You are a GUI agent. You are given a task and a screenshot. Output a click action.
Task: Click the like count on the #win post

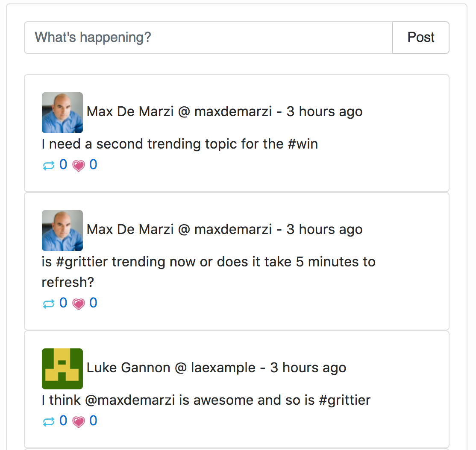pos(93,164)
